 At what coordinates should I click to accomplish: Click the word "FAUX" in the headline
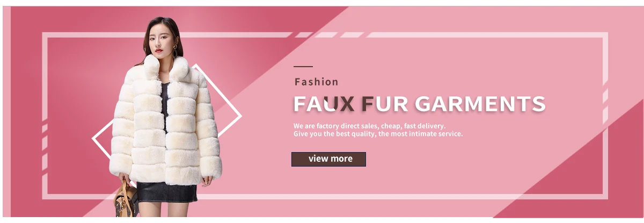click(324, 103)
